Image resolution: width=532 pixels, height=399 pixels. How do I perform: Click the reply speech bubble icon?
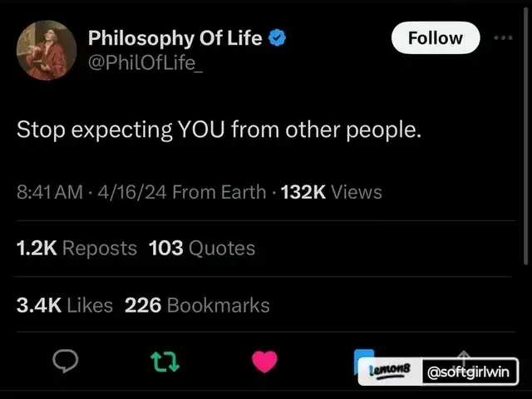pyautogui.click(x=66, y=362)
